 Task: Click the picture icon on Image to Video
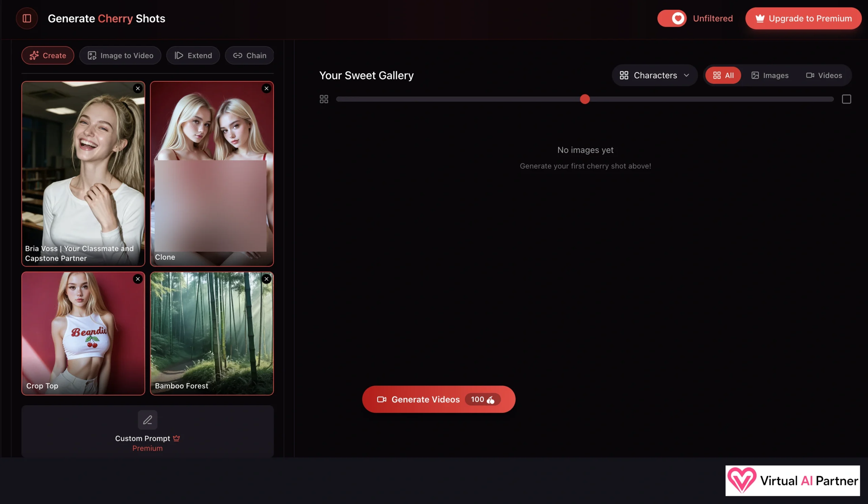92,56
